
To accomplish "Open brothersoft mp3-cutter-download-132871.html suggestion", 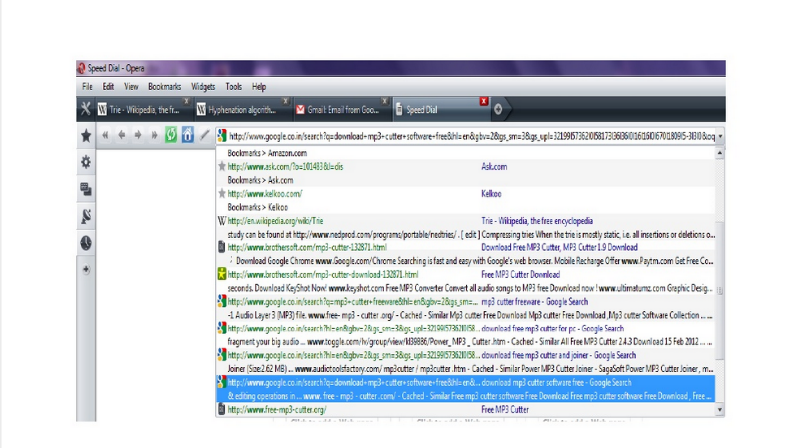I will (x=323, y=274).
